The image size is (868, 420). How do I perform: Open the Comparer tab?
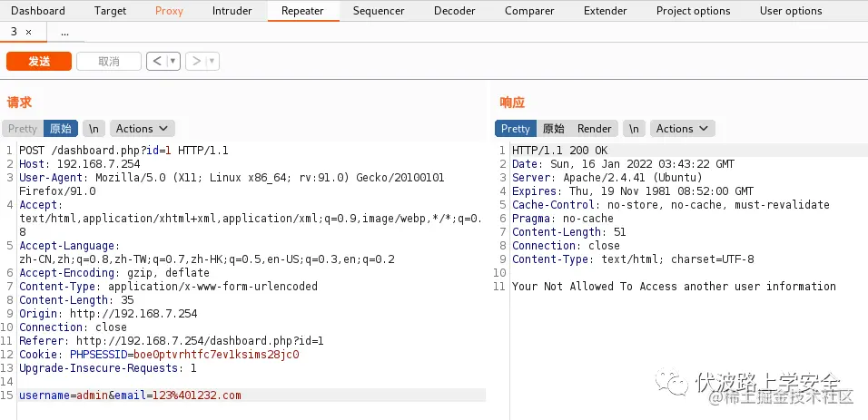(529, 11)
